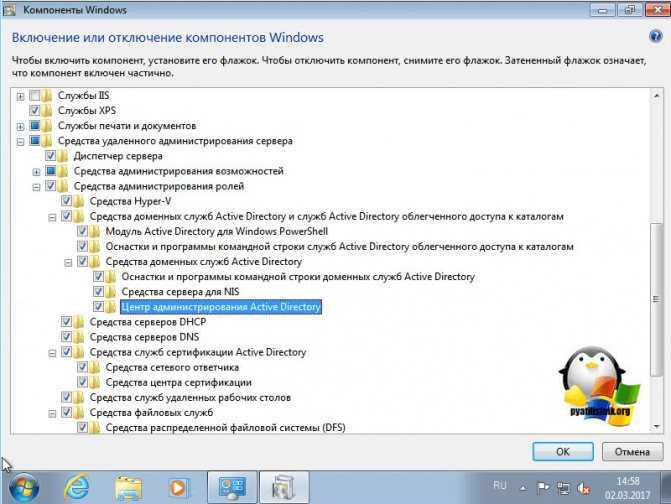Click folder icon of Средства Hyper-V
The image size is (671, 504).
pyautogui.click(x=79, y=201)
